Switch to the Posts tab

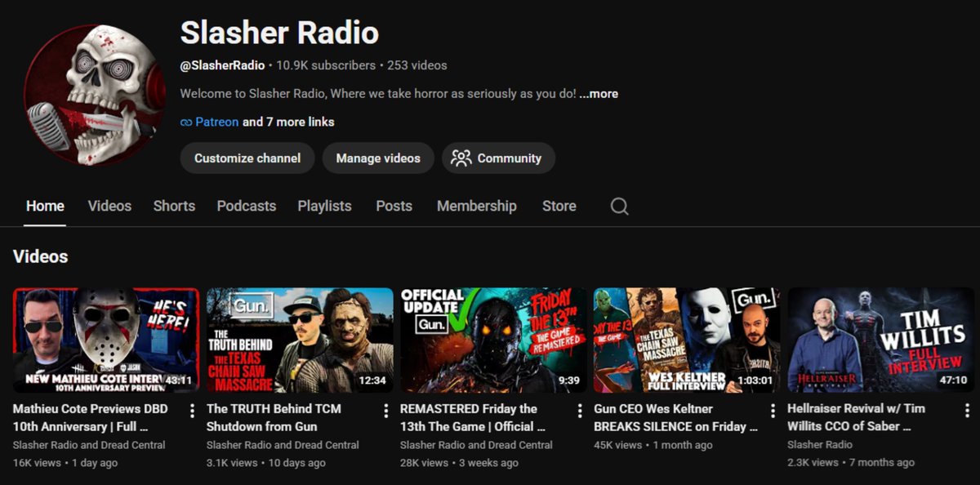click(x=394, y=206)
